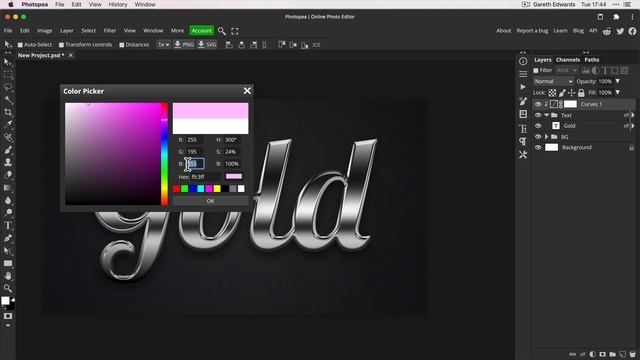Open the Filter menu
This screenshot has width=640, height=360.
tap(110, 31)
